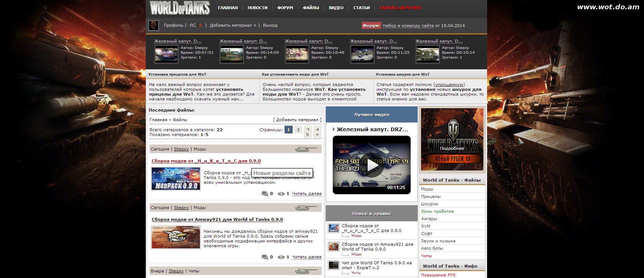The width and height of the screenshot is (644, 278).
Task: Open the Шкурки category in the sidebar
Action: click(x=430, y=204)
